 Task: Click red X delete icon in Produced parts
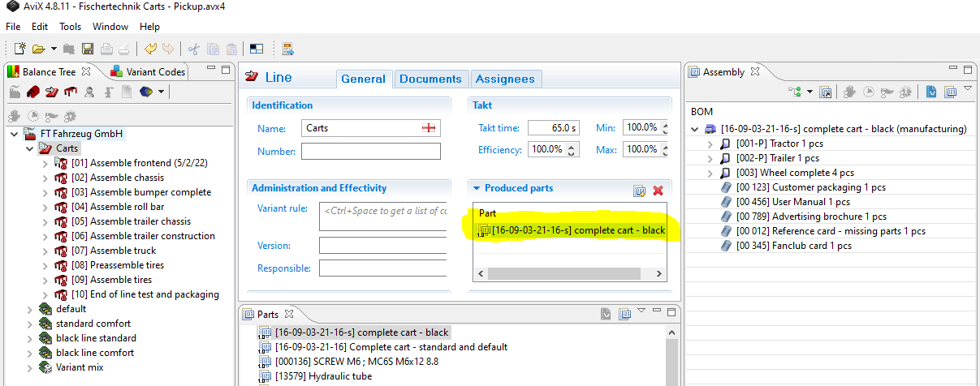pos(658,191)
